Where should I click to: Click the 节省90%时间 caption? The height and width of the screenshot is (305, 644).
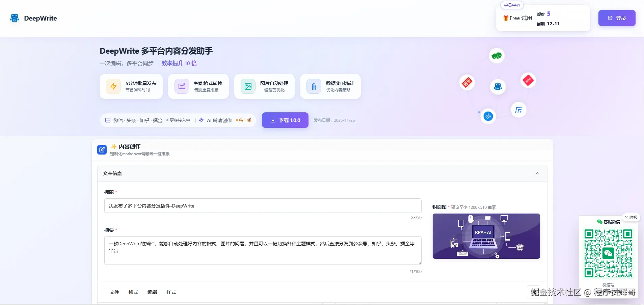(x=138, y=90)
